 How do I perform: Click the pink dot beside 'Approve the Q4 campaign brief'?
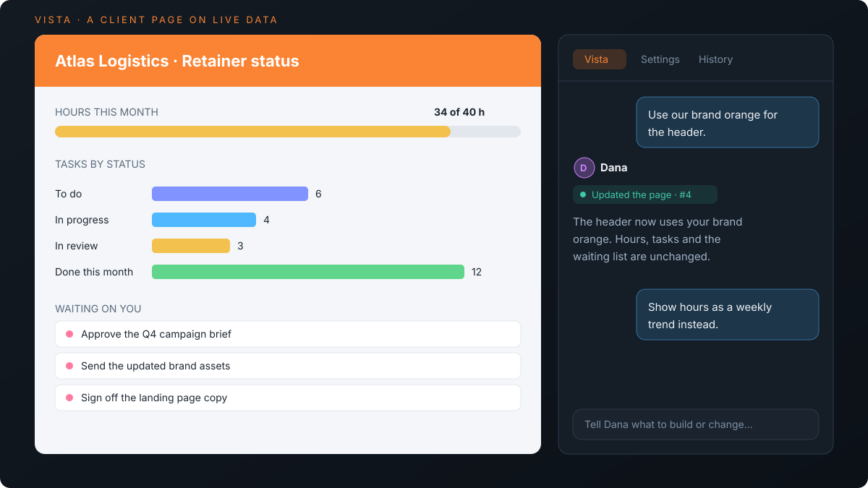(x=69, y=334)
